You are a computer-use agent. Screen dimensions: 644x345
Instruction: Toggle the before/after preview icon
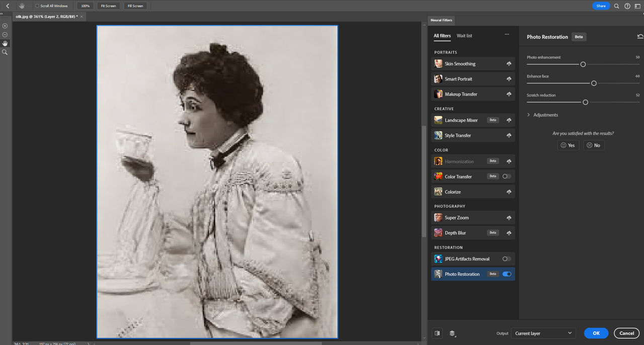pyautogui.click(x=437, y=333)
